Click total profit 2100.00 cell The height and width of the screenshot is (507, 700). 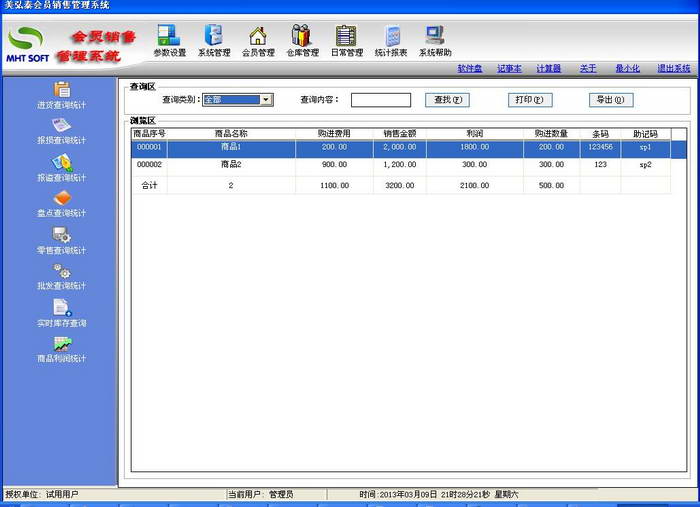[x=475, y=185]
